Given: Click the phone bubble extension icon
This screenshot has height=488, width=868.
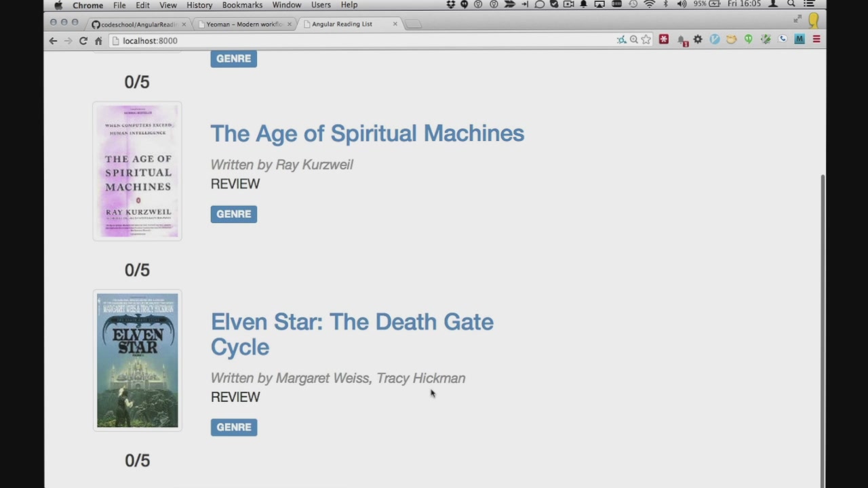Looking at the screenshot, I should pyautogui.click(x=783, y=40).
